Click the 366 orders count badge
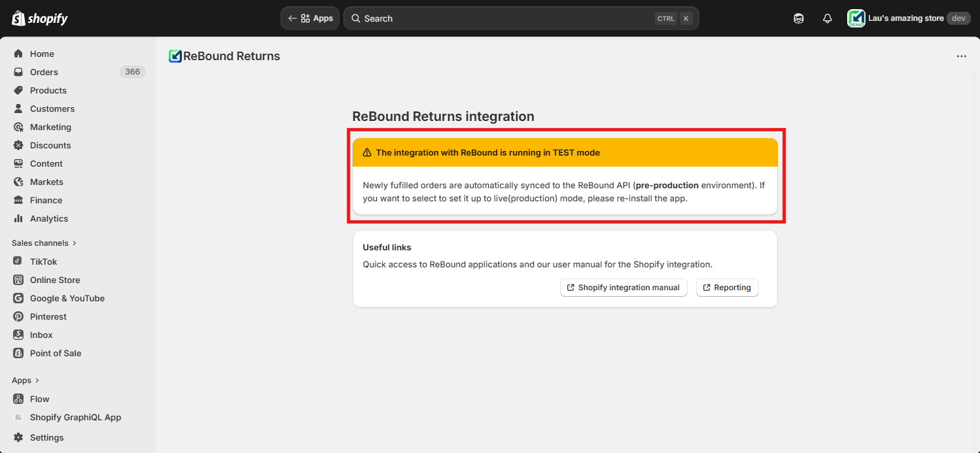The width and height of the screenshot is (980, 453). [132, 72]
